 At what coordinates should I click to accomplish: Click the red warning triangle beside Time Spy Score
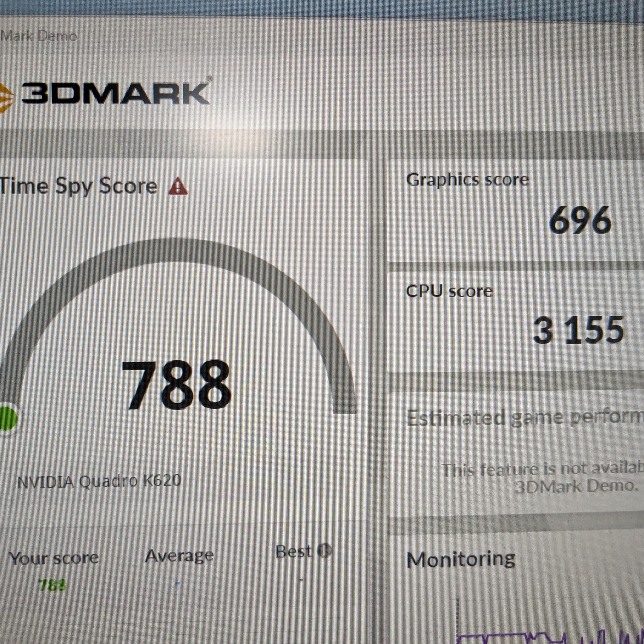pyautogui.click(x=178, y=186)
